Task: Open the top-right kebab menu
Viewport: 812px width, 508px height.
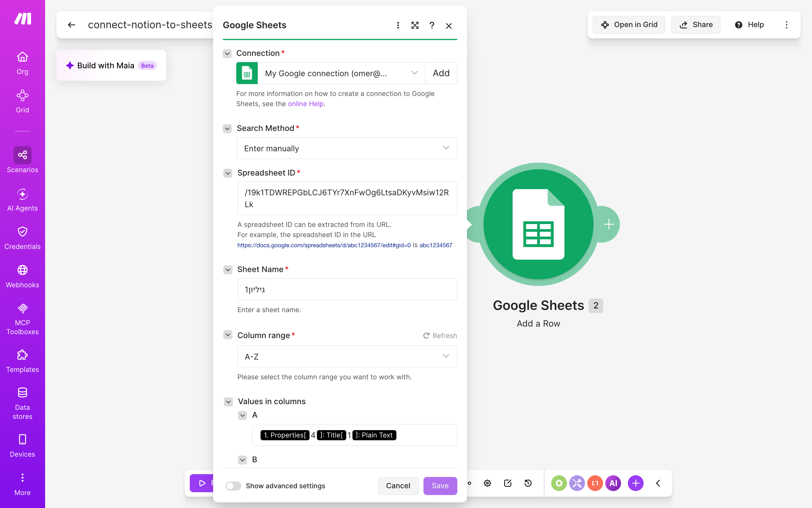Action: coord(787,25)
